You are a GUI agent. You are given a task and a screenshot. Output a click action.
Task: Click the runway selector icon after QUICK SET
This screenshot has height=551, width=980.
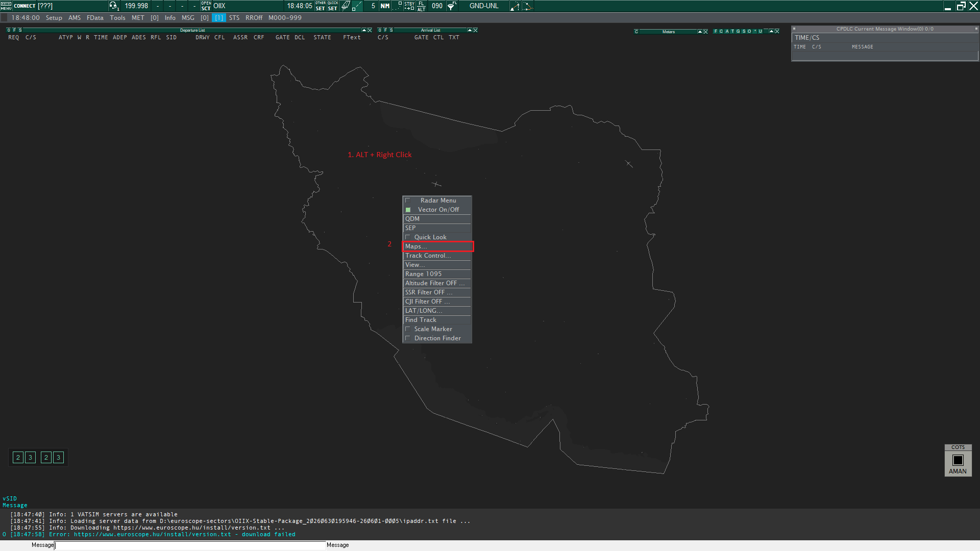pos(346,6)
